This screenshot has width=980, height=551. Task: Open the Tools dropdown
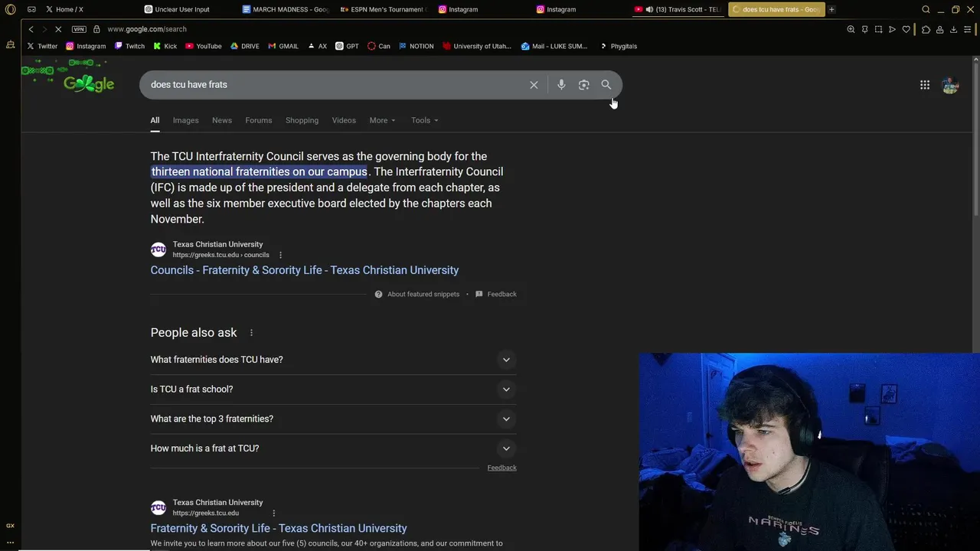pos(425,120)
